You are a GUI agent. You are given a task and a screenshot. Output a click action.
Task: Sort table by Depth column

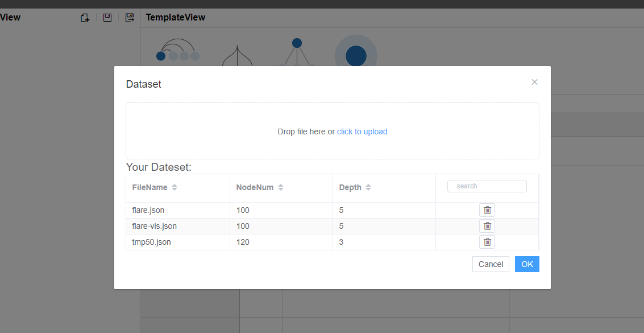click(x=368, y=187)
